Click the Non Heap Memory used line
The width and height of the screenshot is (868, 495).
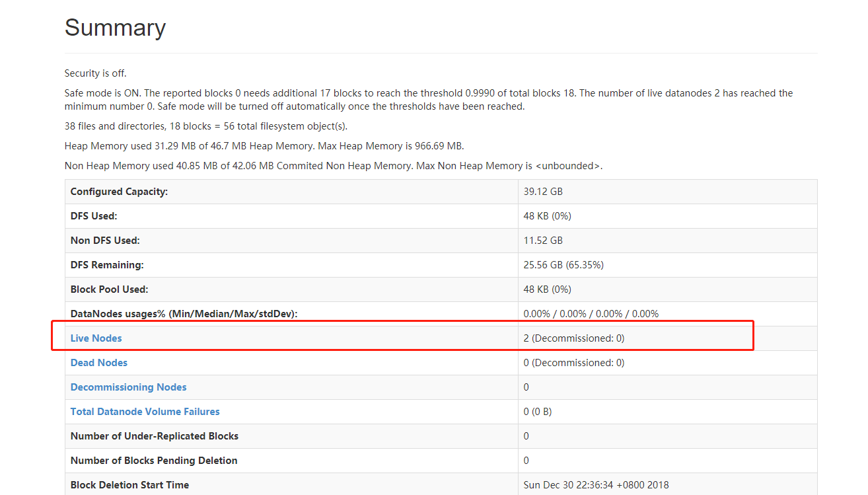(x=334, y=166)
